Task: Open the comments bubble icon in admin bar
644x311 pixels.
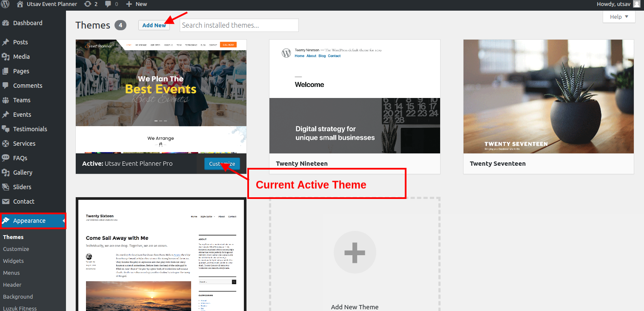Action: [108, 4]
